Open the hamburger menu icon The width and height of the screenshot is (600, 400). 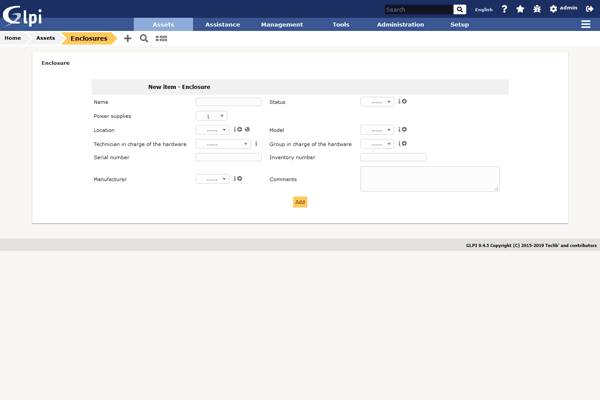click(586, 24)
